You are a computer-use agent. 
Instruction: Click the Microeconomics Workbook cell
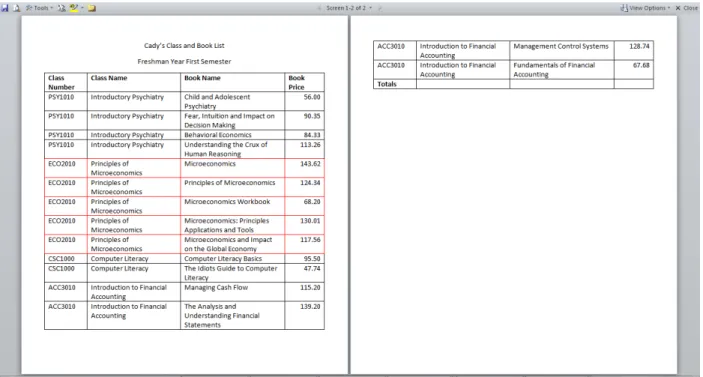(x=232, y=206)
